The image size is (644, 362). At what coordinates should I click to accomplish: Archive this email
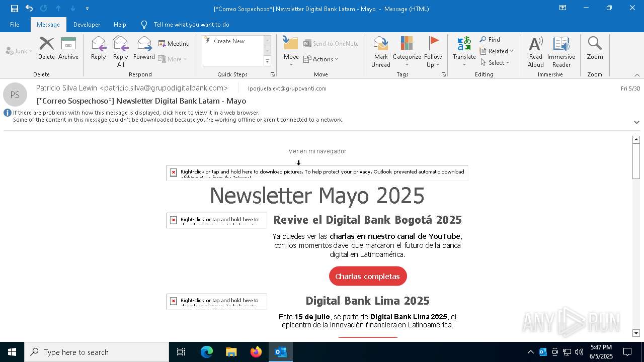tap(68, 48)
